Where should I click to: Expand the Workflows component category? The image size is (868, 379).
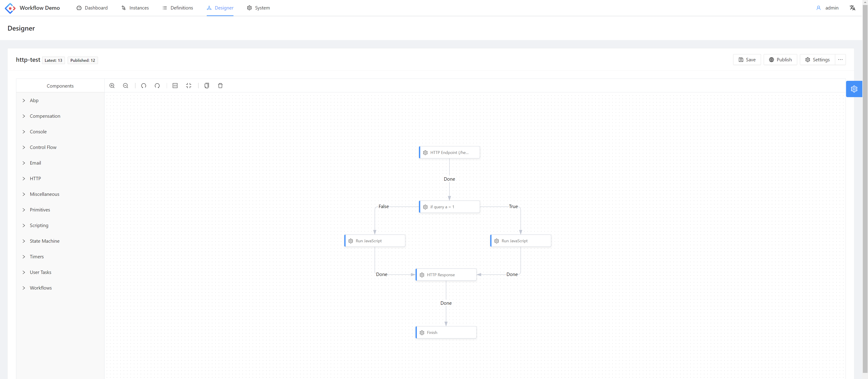point(40,288)
